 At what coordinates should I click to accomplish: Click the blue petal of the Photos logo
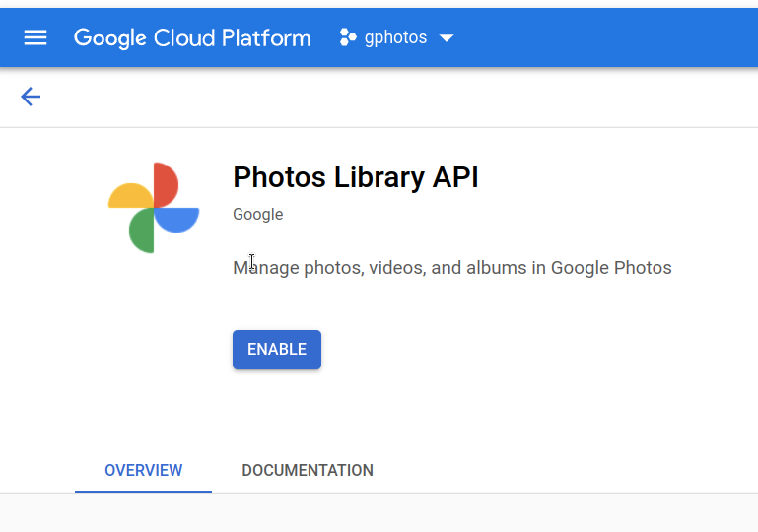(177, 220)
